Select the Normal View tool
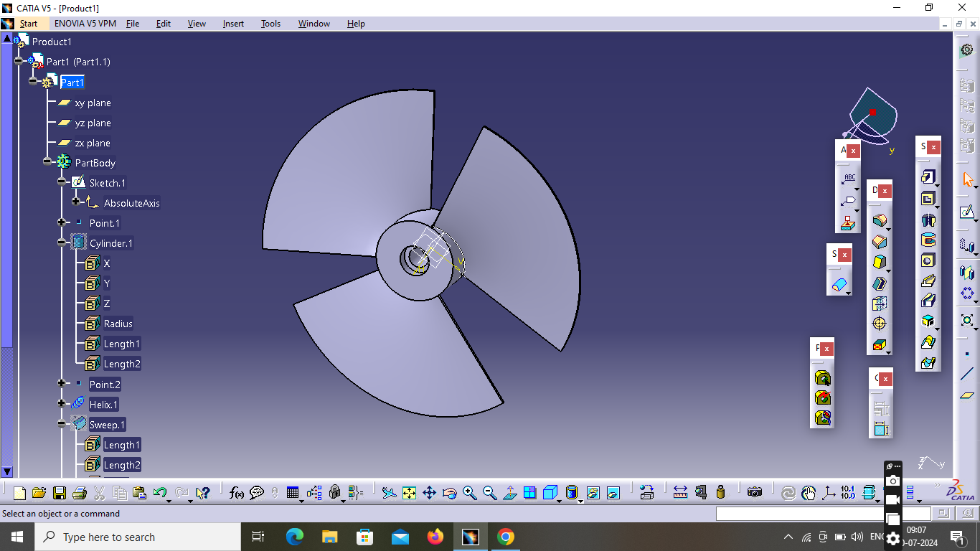Image resolution: width=980 pixels, height=551 pixels. click(510, 493)
